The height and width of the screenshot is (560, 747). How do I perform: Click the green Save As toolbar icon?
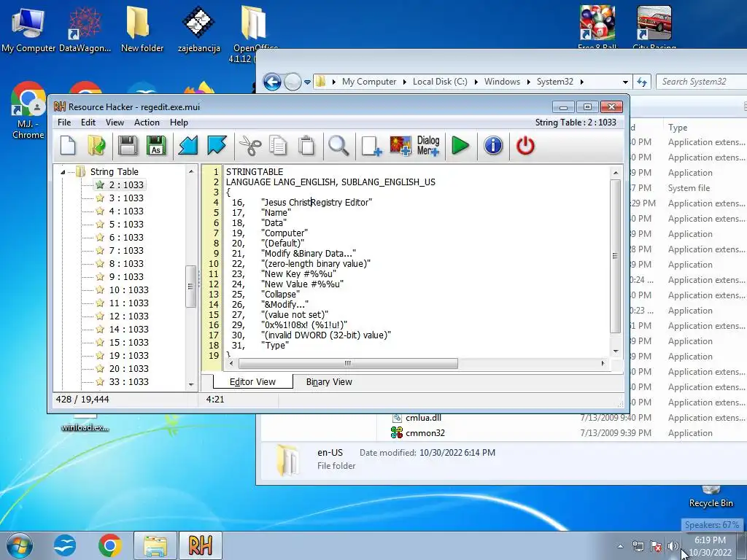tap(156, 145)
